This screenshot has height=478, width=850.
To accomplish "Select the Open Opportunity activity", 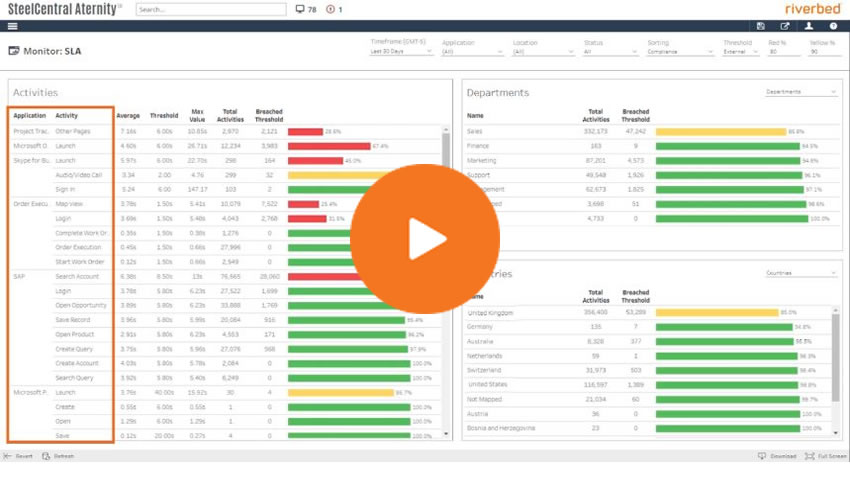I will tap(81, 306).
